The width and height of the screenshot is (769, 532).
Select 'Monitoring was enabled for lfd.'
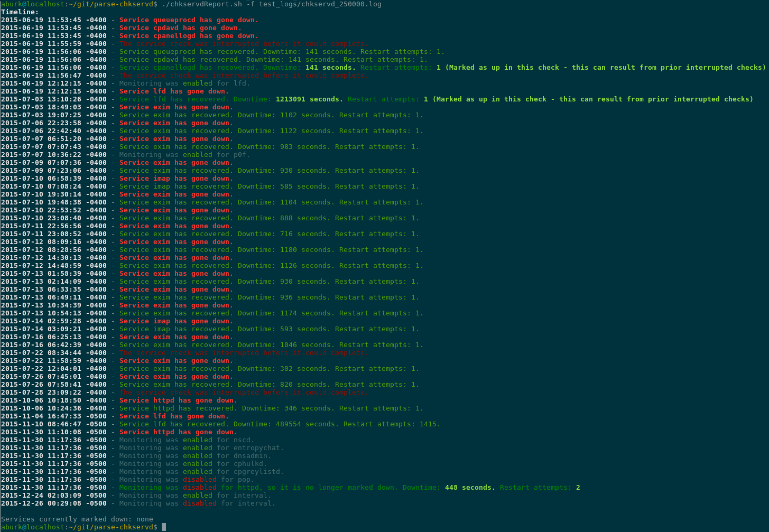point(185,83)
